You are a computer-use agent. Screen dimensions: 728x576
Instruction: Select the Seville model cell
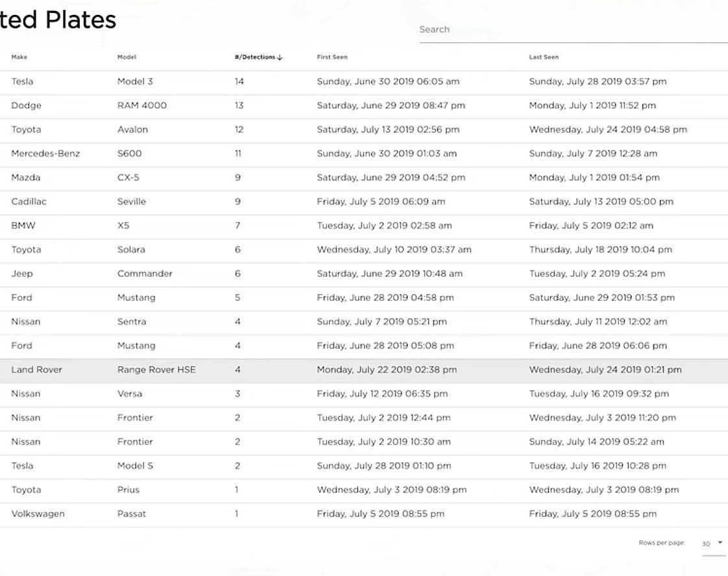coord(132,202)
